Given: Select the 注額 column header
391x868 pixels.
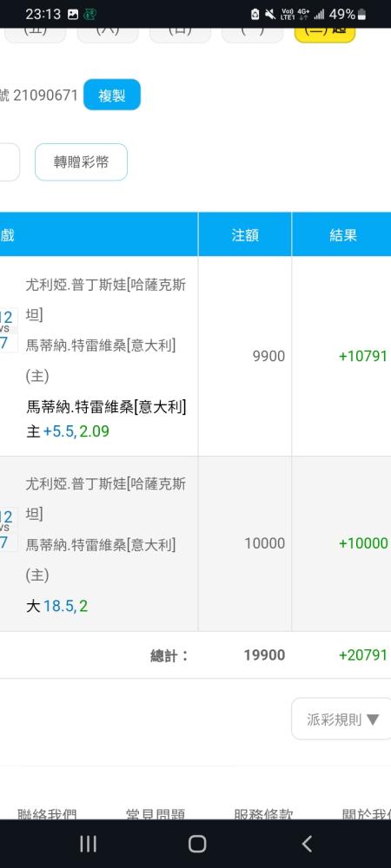Looking at the screenshot, I should pos(245,234).
